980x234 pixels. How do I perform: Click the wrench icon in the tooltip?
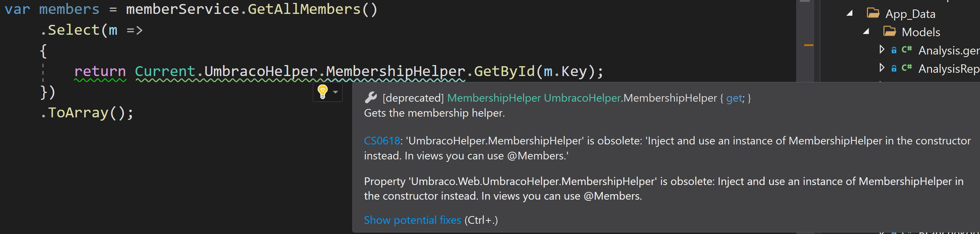371,98
